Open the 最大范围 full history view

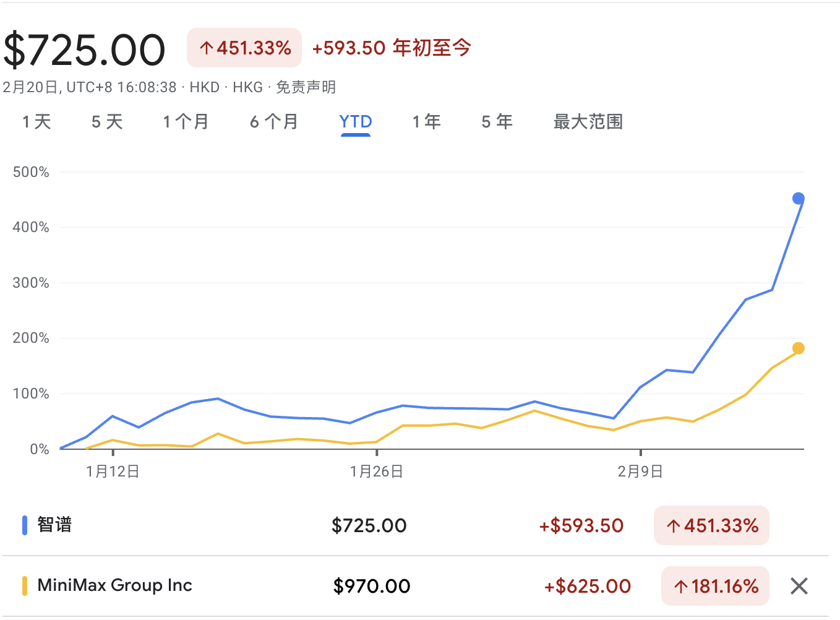[x=587, y=122]
